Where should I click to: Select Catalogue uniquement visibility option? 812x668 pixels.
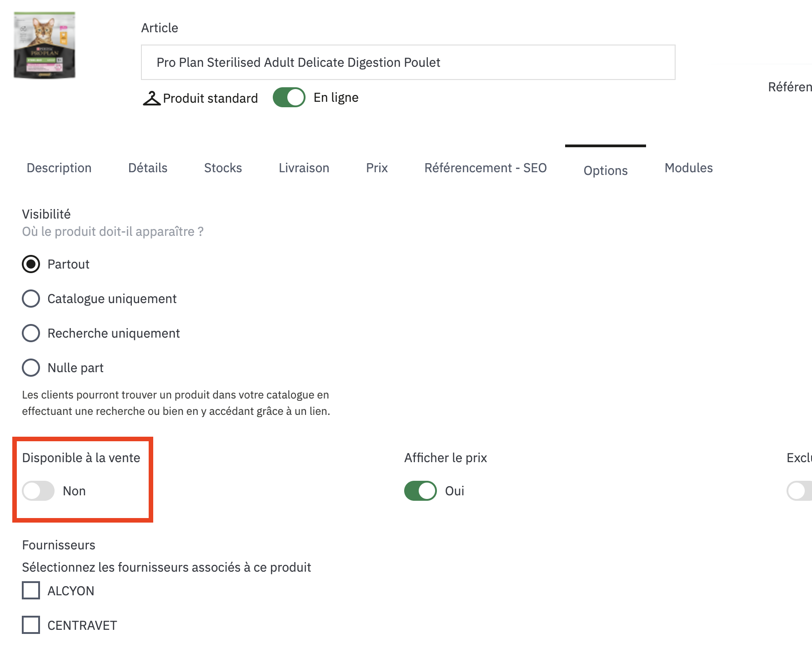(x=31, y=299)
